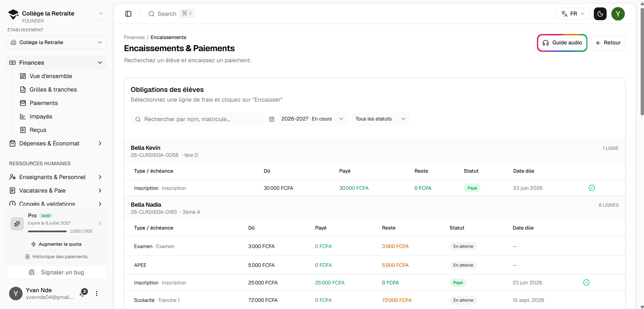Click the plus icon beside Collège la Retraite
The image size is (644, 309).
(101, 13)
